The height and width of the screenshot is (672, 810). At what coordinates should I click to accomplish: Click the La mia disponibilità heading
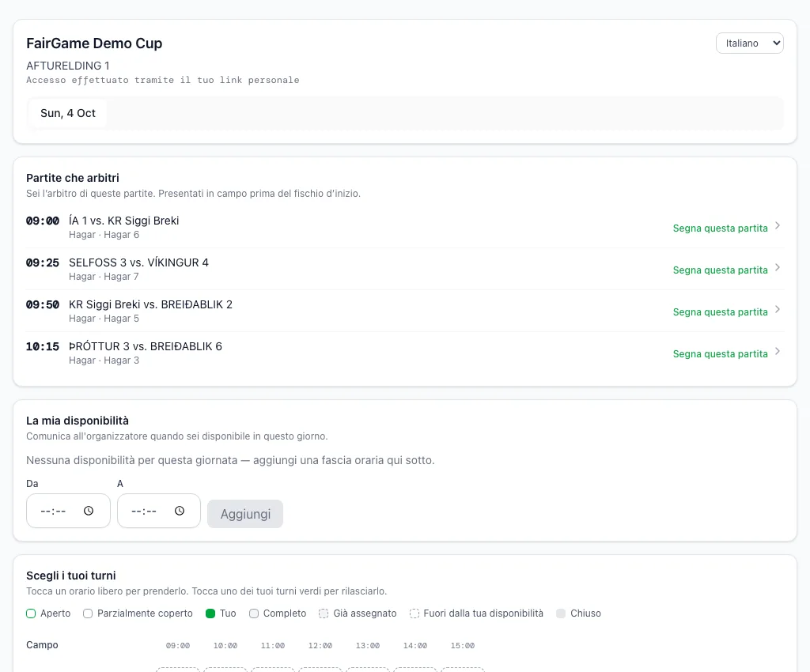[78, 421]
